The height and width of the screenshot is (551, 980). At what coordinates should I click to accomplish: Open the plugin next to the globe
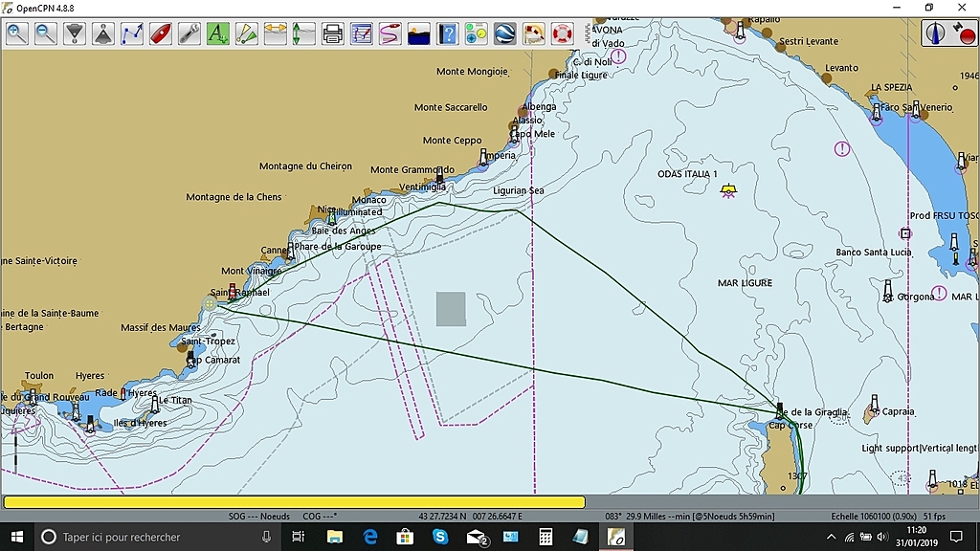(534, 33)
